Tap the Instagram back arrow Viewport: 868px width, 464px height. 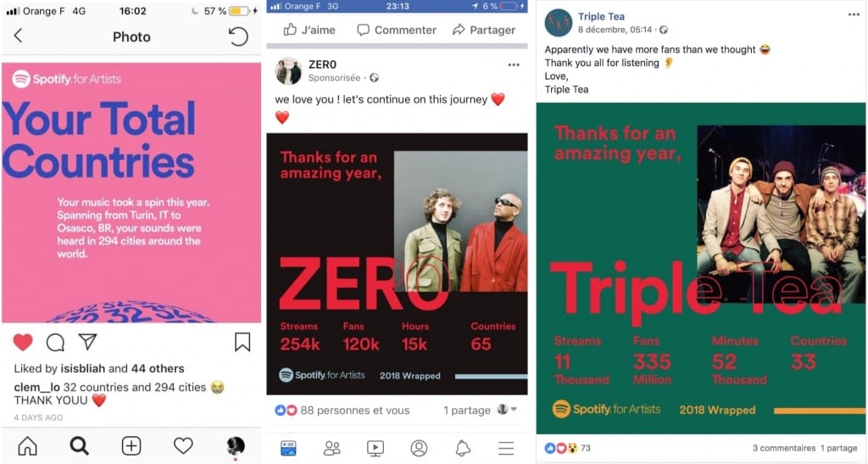(19, 36)
